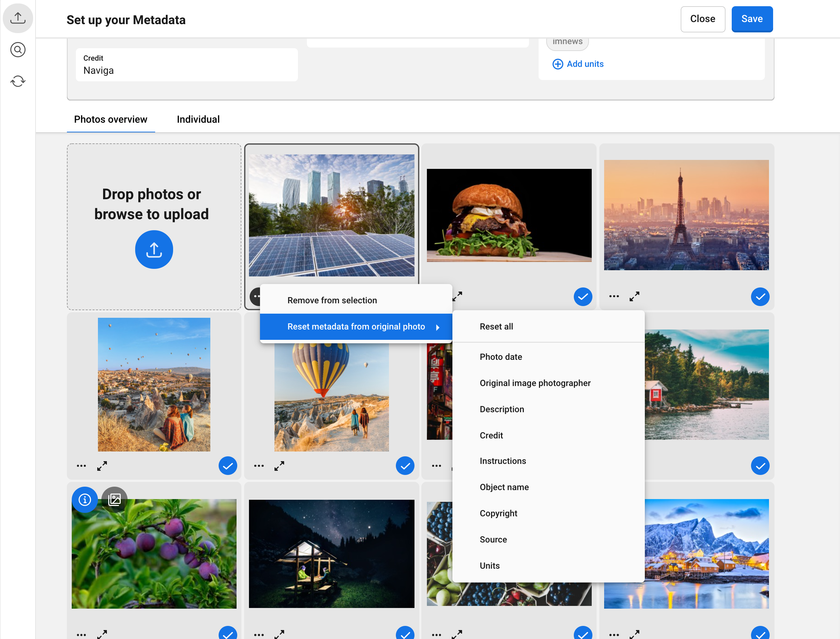Screen dimensions: 840x639
Task: Open more options for hot air balloon photo
Action: point(259,466)
